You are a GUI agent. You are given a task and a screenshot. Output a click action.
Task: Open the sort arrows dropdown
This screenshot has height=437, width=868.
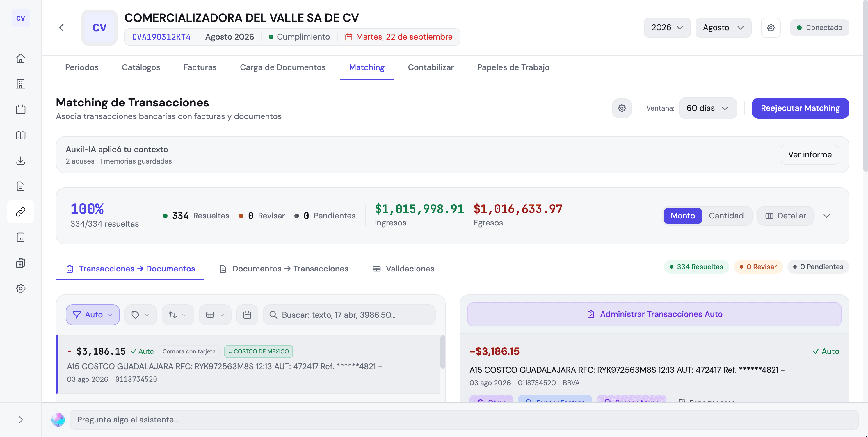[x=178, y=315]
